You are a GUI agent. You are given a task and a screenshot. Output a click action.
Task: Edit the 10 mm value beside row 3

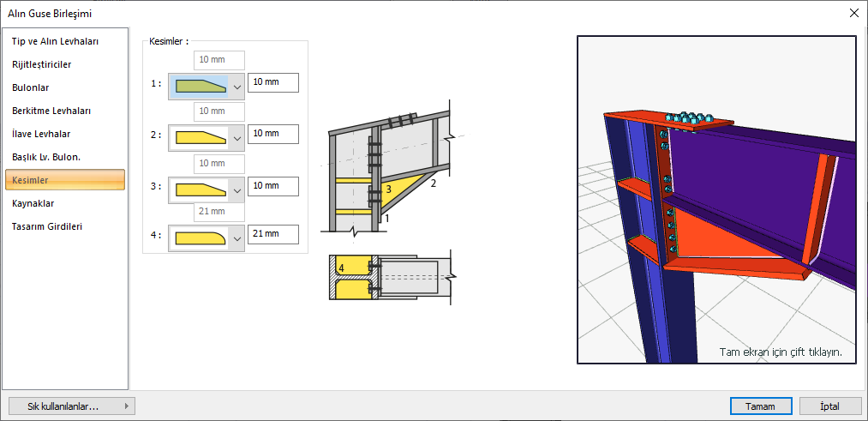point(273,186)
